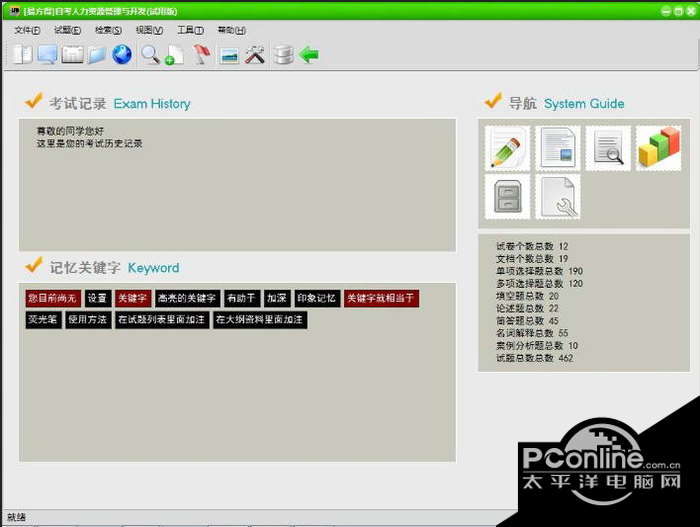Click the 荧光笔 keyword tag

43,320
